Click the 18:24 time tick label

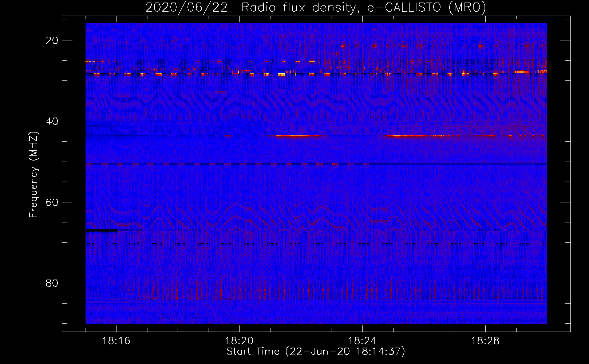pyautogui.click(x=363, y=341)
